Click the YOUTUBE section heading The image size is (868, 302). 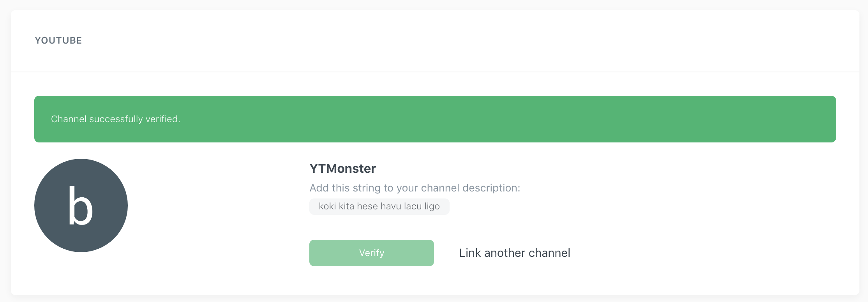tap(58, 40)
